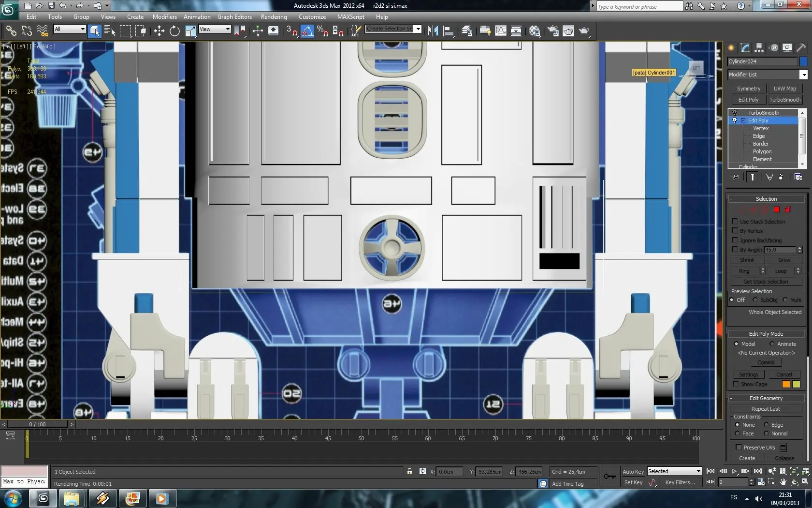This screenshot has height=508, width=812.
Task: Select Polygon sub-object icon in Selection rollout
Action: click(x=777, y=209)
